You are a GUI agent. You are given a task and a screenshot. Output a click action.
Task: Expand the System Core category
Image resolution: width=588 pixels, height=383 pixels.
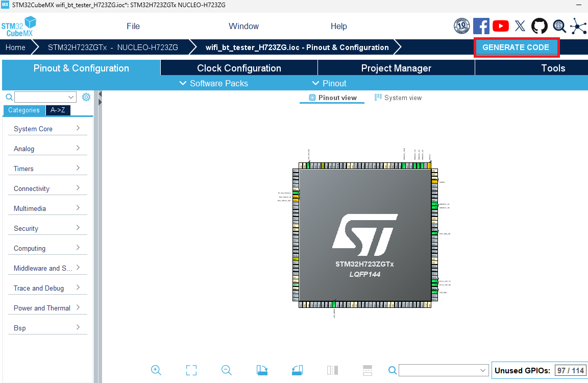pyautogui.click(x=47, y=129)
